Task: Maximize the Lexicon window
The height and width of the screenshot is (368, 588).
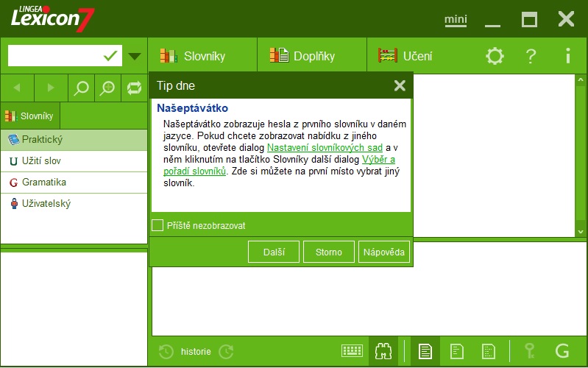Action: (530, 19)
